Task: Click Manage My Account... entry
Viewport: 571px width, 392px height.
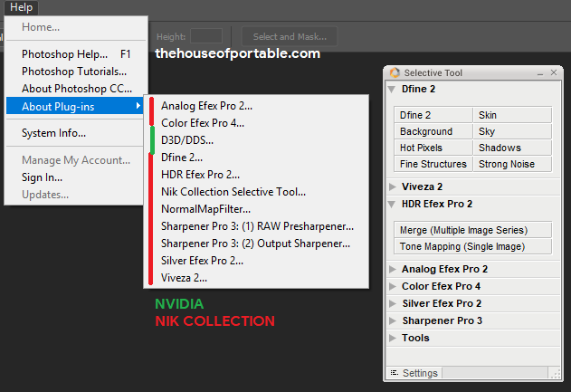Action: pyautogui.click(x=74, y=160)
